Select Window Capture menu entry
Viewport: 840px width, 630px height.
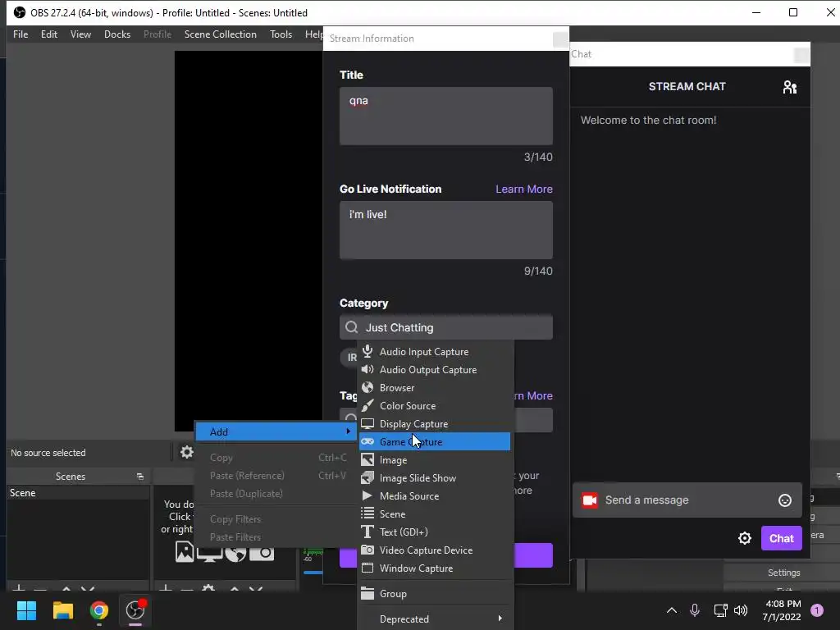point(436,568)
